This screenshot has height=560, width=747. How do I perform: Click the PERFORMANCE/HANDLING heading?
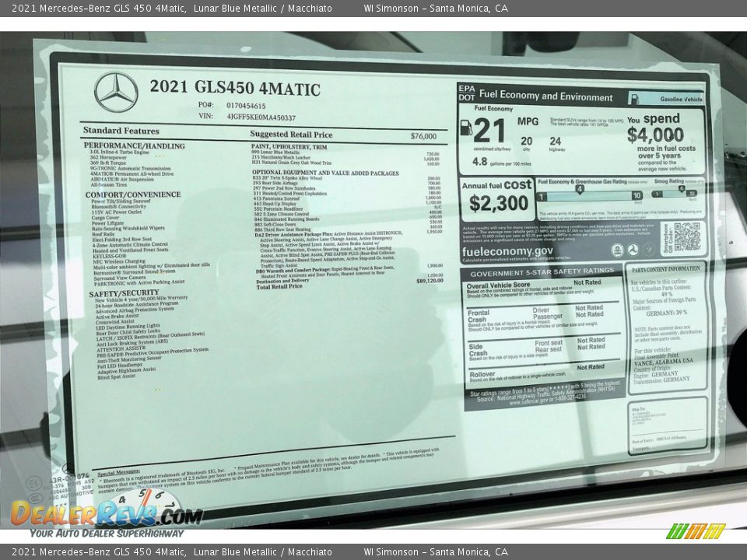[x=135, y=145]
